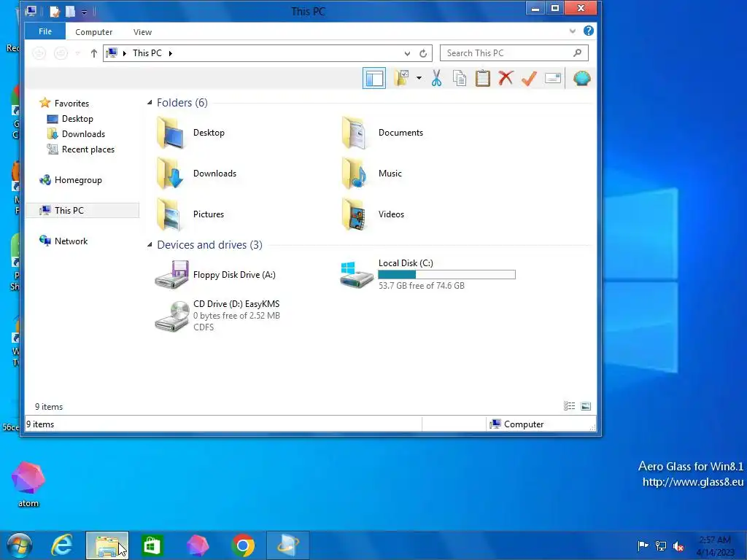This screenshot has width=747, height=560.
Task: Click the Up arrow navigation button
Action: (94, 53)
